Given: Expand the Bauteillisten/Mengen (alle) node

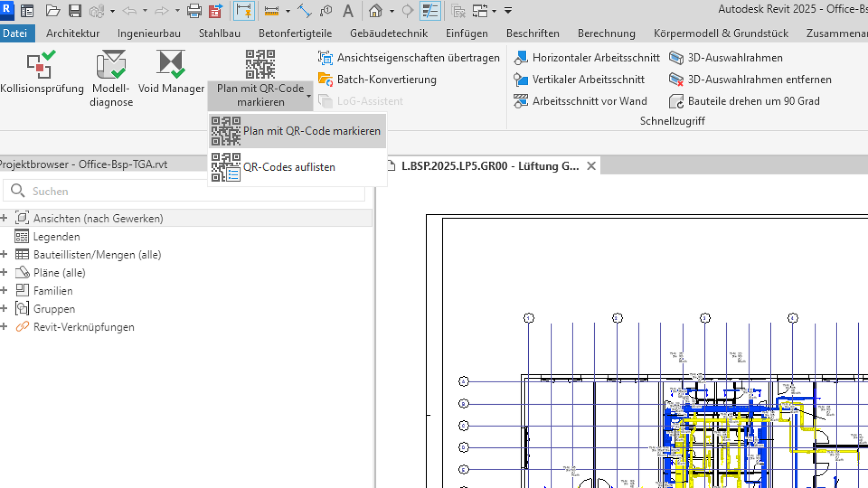Looking at the screenshot, I should click(4, 254).
